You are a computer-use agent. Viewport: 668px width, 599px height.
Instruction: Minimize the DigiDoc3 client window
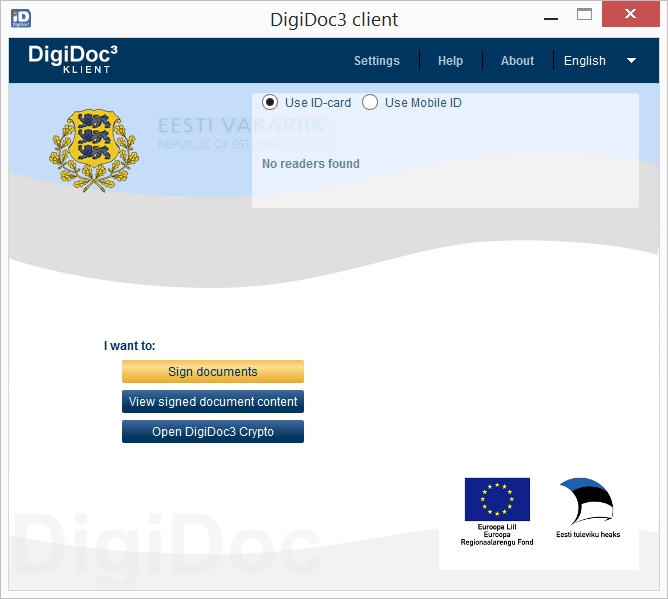pyautogui.click(x=551, y=19)
